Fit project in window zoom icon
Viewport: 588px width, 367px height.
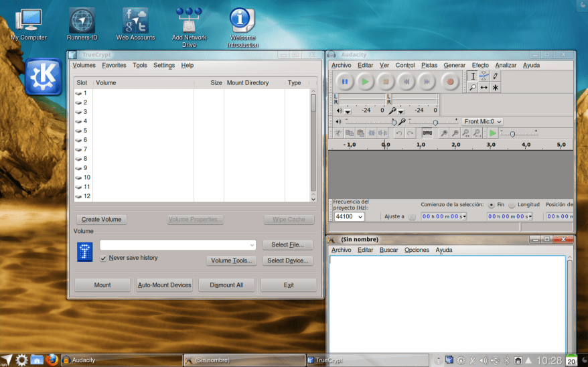[477, 133]
